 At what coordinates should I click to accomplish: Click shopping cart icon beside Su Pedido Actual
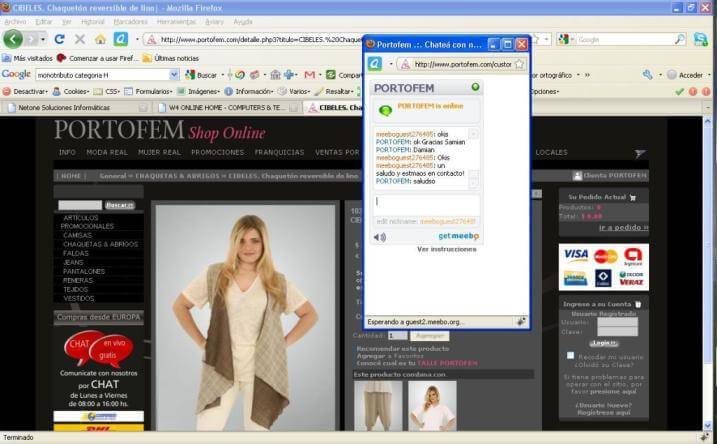click(x=633, y=198)
